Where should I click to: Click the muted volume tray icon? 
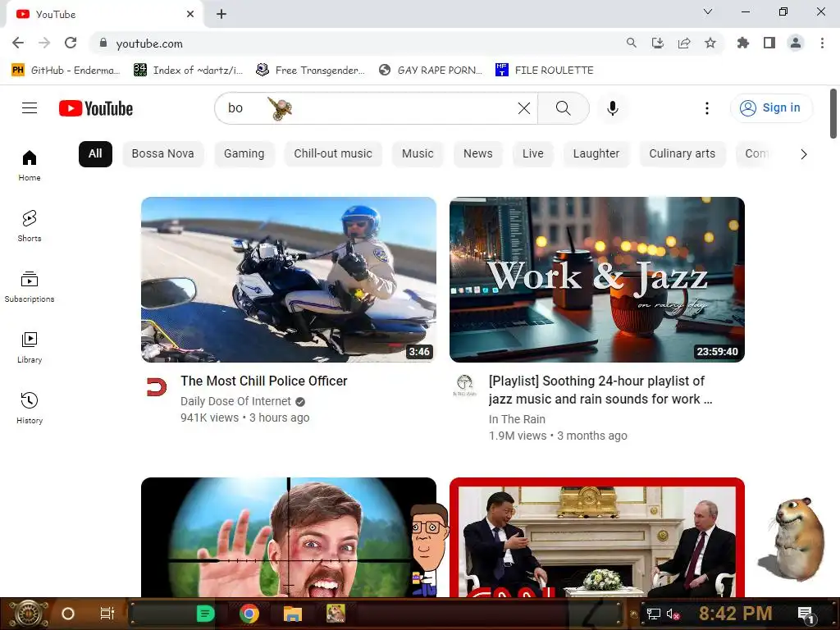tap(673, 614)
